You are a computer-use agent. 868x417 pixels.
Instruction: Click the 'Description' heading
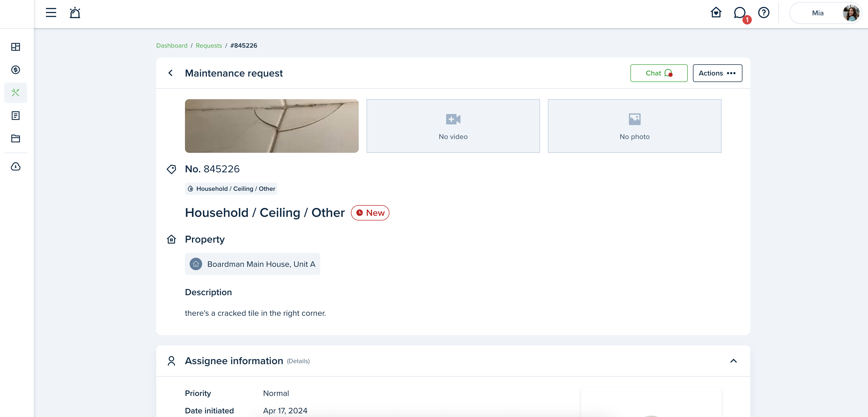(x=208, y=292)
